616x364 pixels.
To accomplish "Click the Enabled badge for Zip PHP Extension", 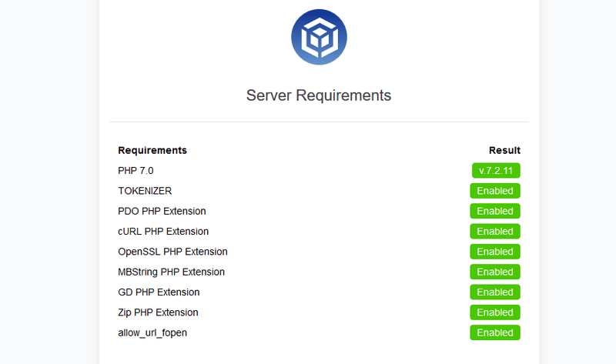I will coord(495,312).
